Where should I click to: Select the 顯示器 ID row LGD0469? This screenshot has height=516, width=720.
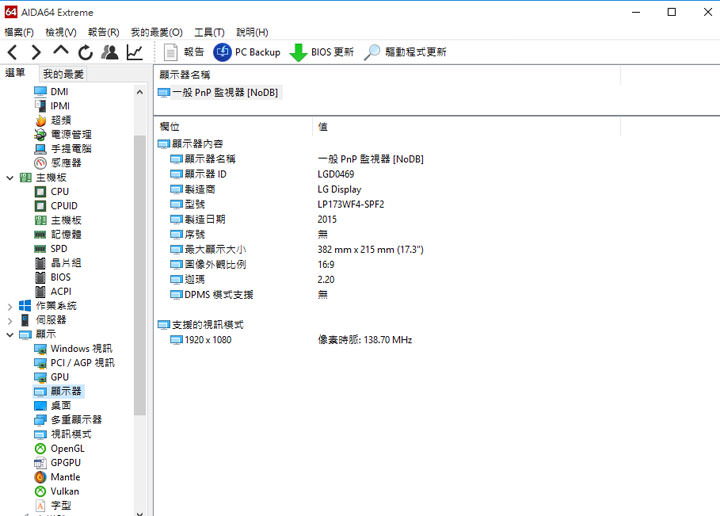[262, 174]
